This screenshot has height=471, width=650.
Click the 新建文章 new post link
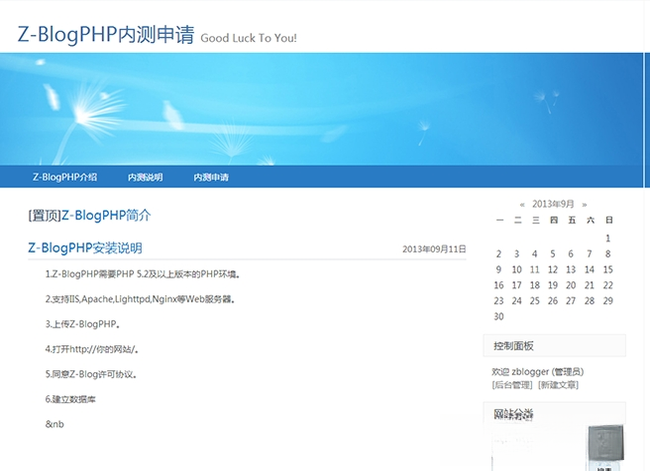click(558, 385)
